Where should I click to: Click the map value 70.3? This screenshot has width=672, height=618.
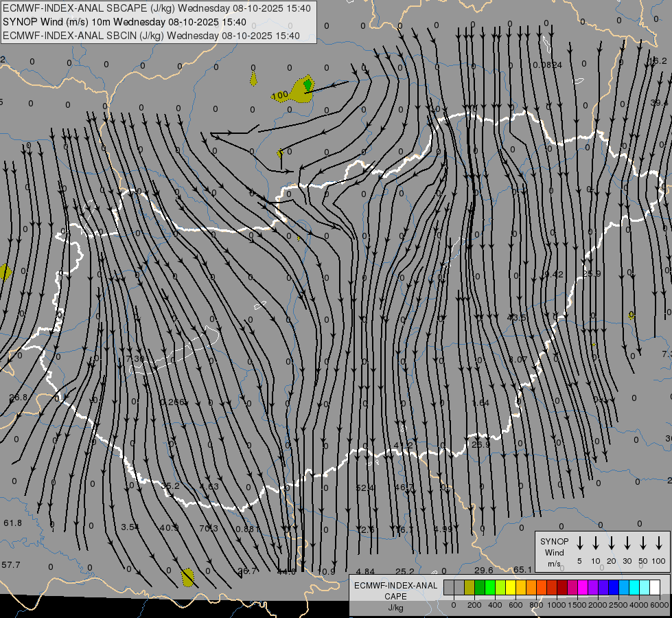coord(209,528)
